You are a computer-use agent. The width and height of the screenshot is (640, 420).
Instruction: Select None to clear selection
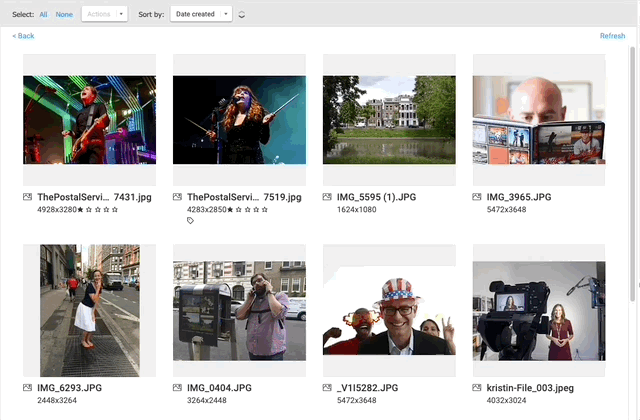64,15
